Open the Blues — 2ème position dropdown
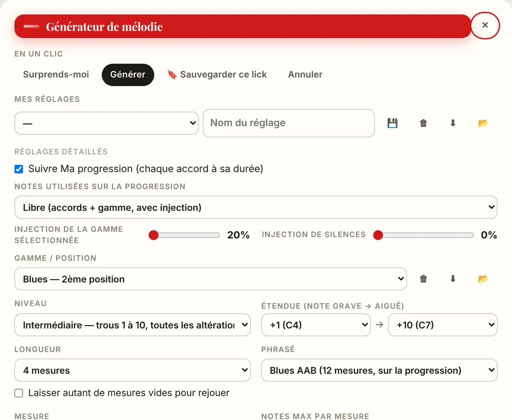The image size is (512, 420). [x=210, y=279]
